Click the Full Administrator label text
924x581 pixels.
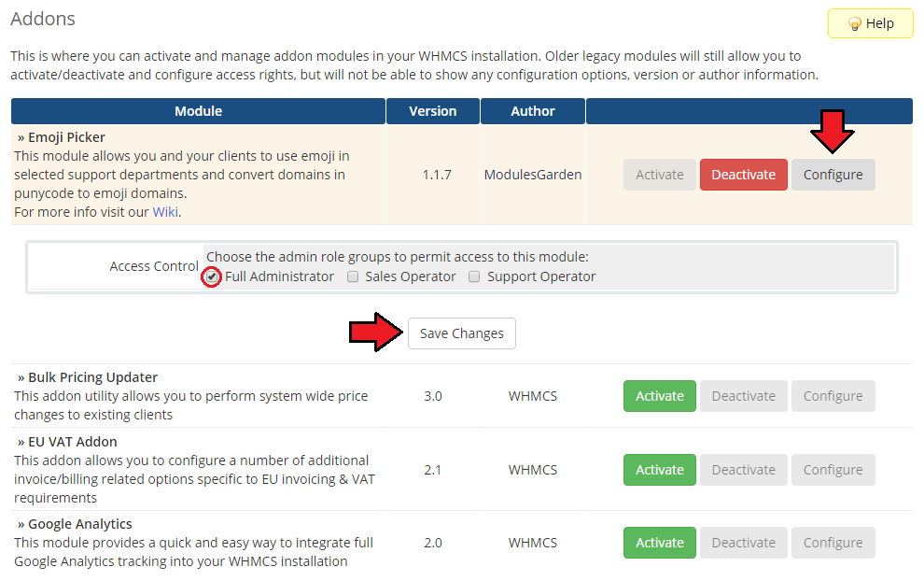coord(279,276)
